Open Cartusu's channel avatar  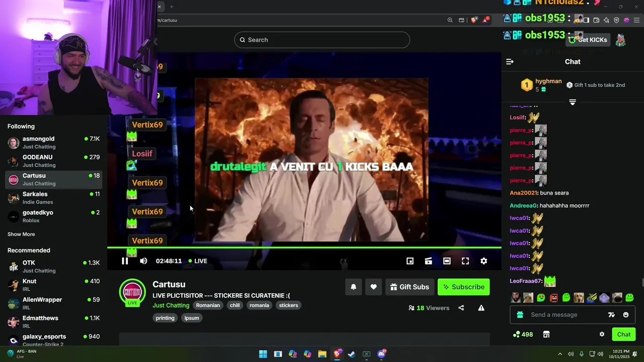tap(132, 292)
